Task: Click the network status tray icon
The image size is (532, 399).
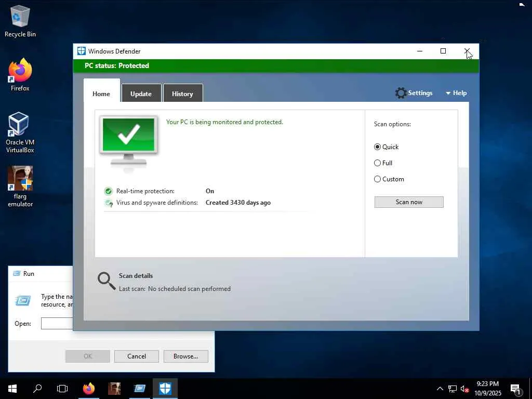Action: click(453, 389)
